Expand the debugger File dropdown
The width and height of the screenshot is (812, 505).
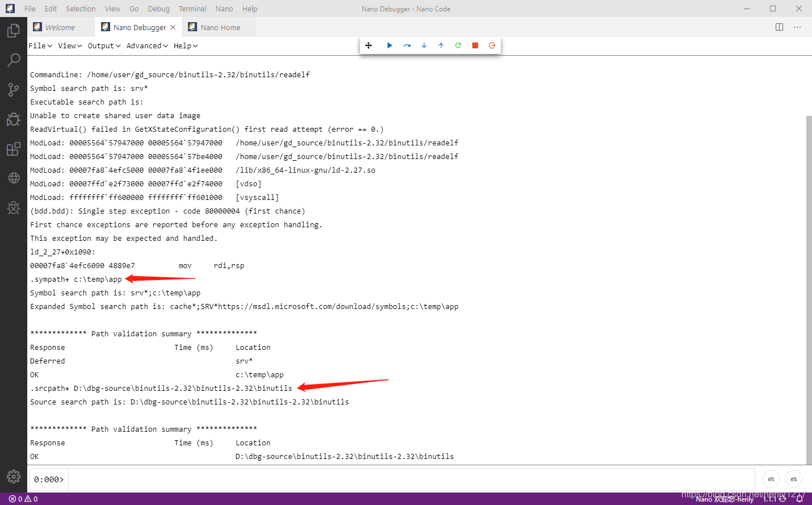click(x=40, y=45)
